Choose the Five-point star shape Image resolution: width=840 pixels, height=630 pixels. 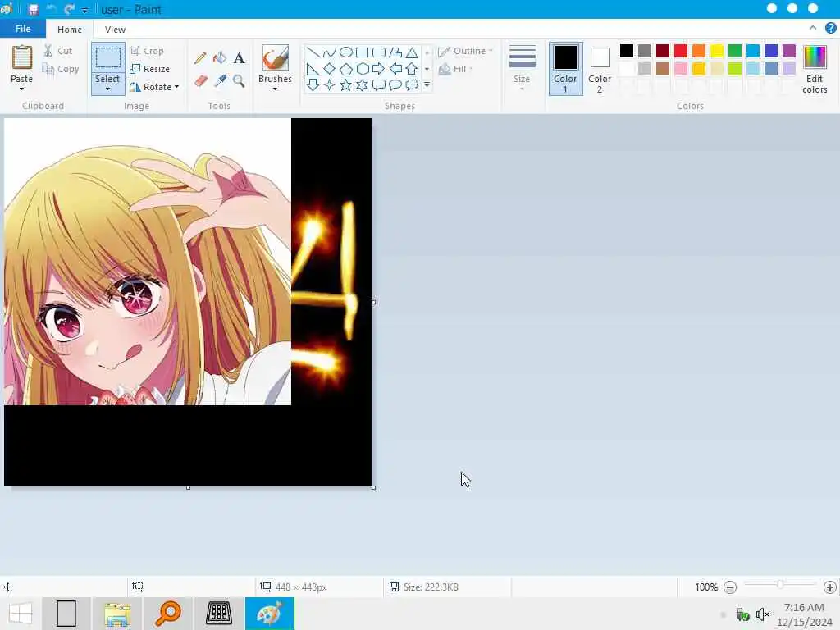coord(346,85)
